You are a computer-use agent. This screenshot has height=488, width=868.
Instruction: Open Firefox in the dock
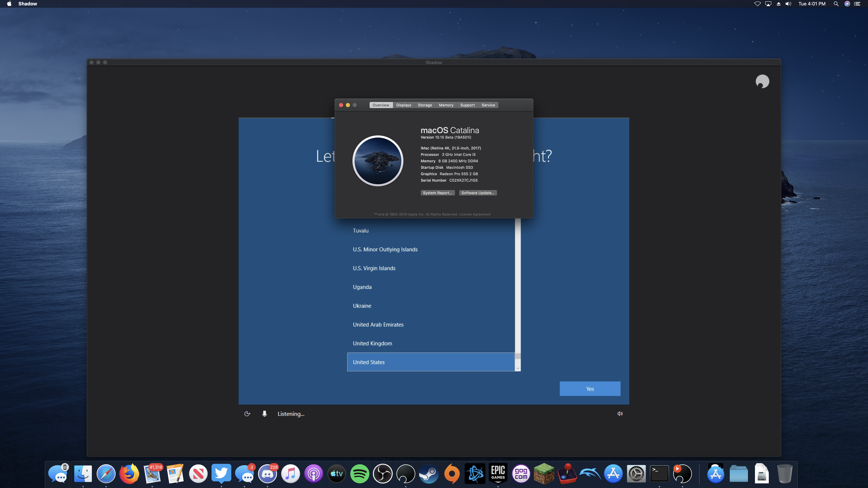tap(129, 474)
